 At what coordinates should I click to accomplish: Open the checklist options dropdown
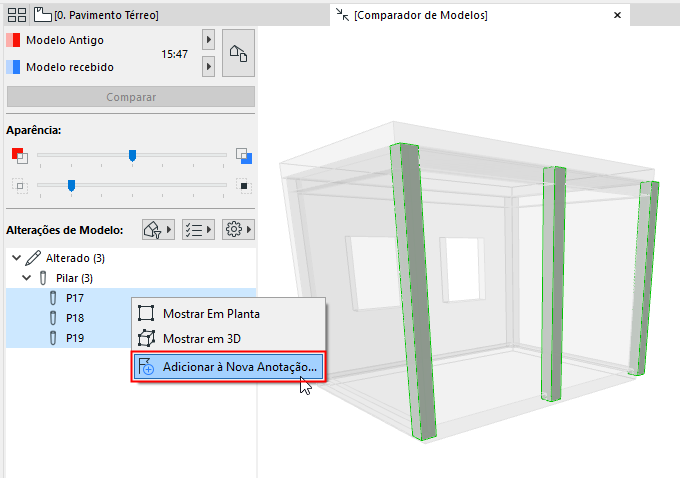point(198,229)
